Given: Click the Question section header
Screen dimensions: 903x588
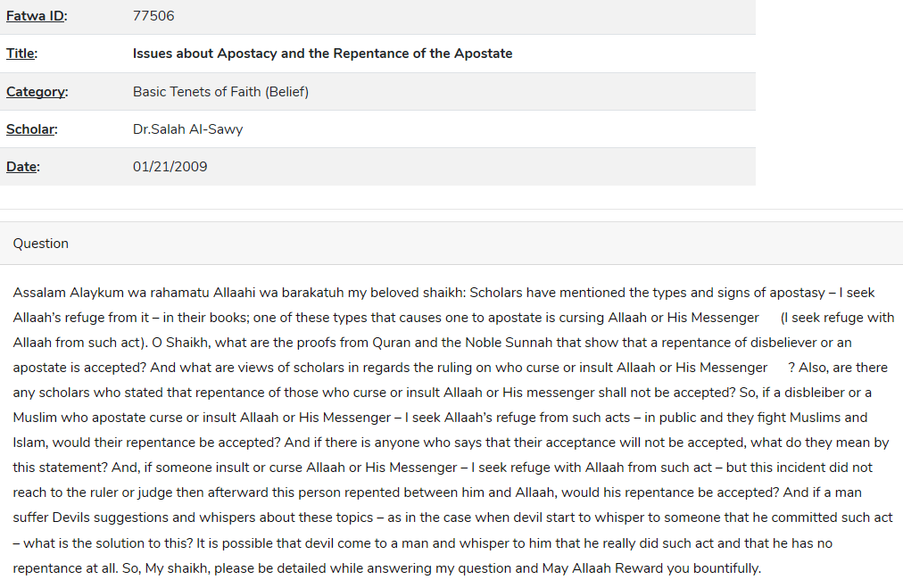Looking at the screenshot, I should [x=41, y=244].
